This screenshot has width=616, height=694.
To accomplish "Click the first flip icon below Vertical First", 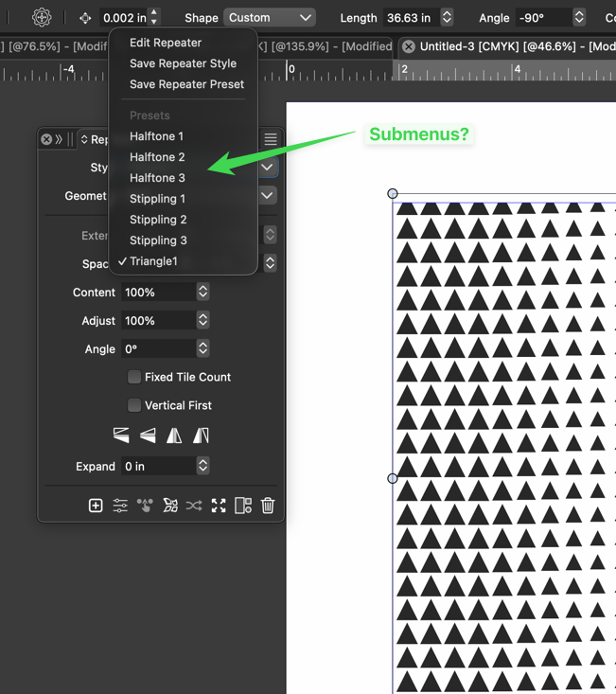I will pos(121,436).
